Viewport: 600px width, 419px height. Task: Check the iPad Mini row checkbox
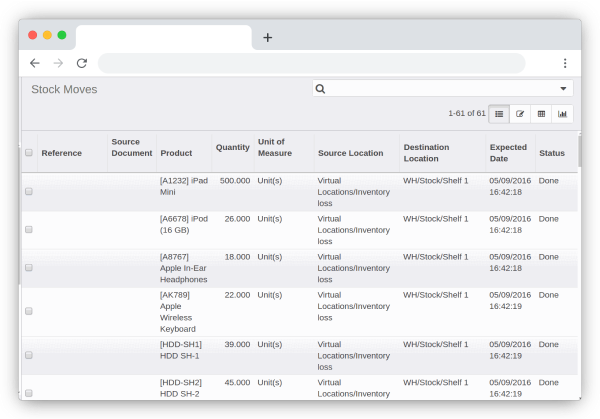coord(29,191)
